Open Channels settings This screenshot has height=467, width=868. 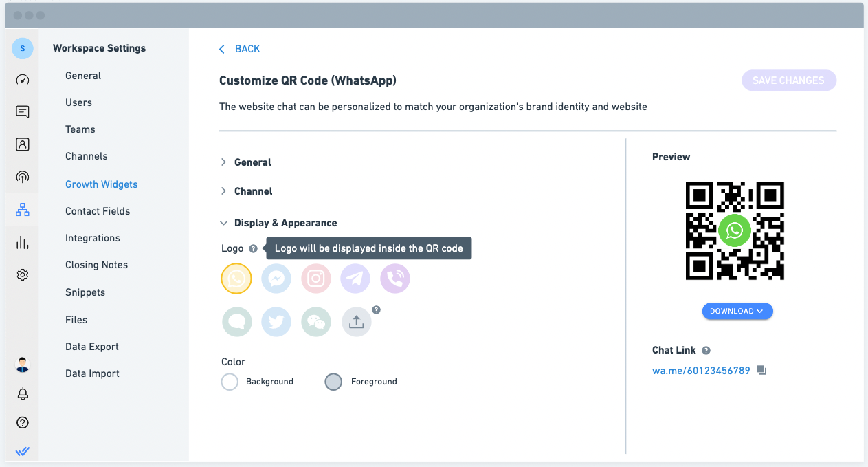coord(87,156)
